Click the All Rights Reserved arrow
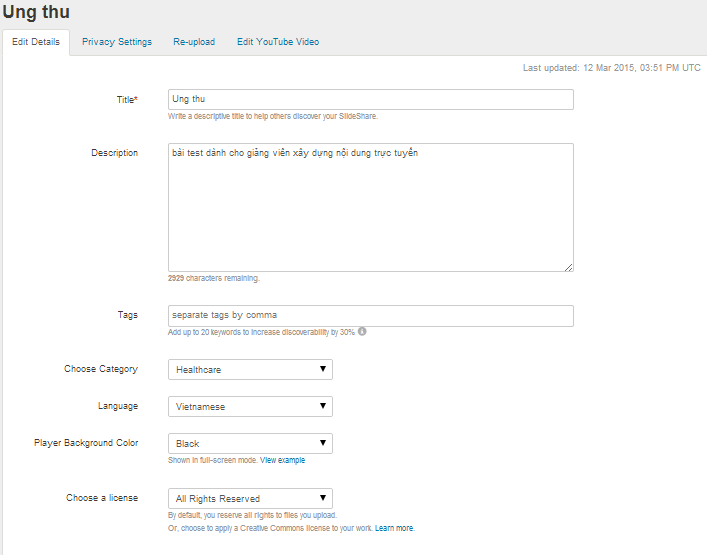 click(x=323, y=498)
